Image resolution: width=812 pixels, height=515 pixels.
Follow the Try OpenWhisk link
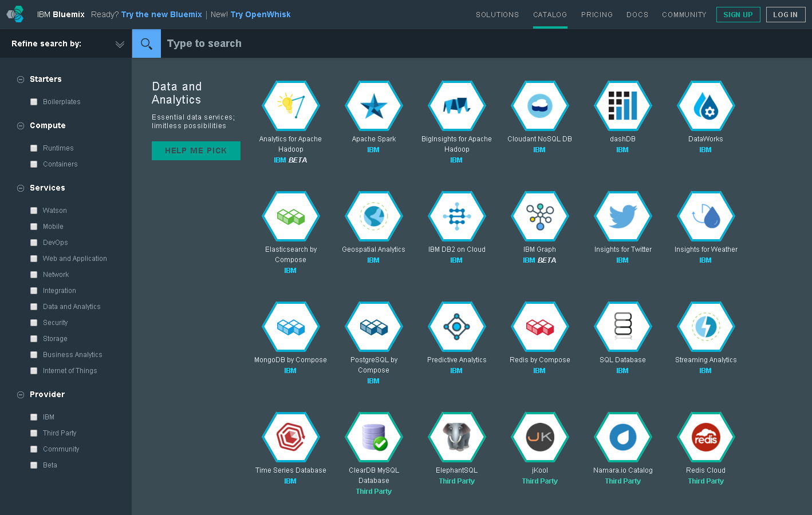[x=261, y=14]
